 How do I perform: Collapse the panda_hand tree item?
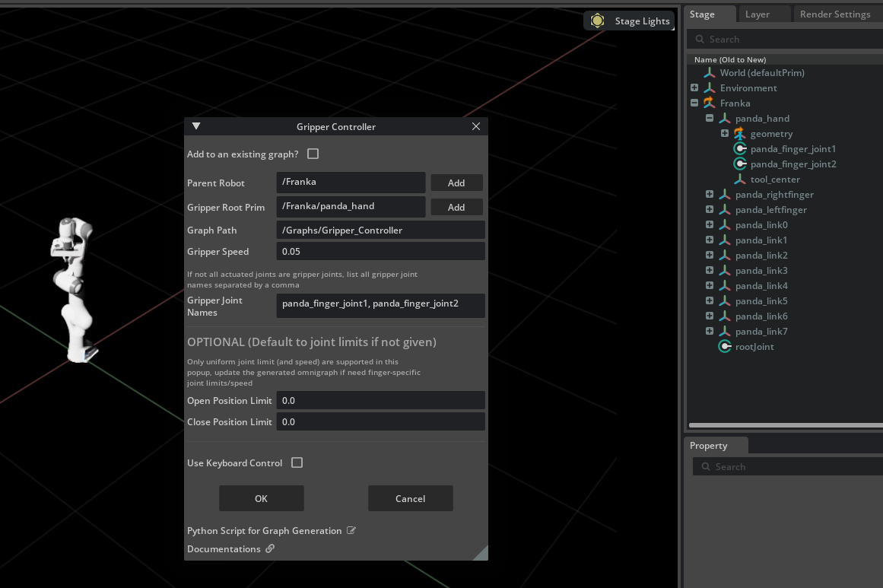click(x=709, y=118)
